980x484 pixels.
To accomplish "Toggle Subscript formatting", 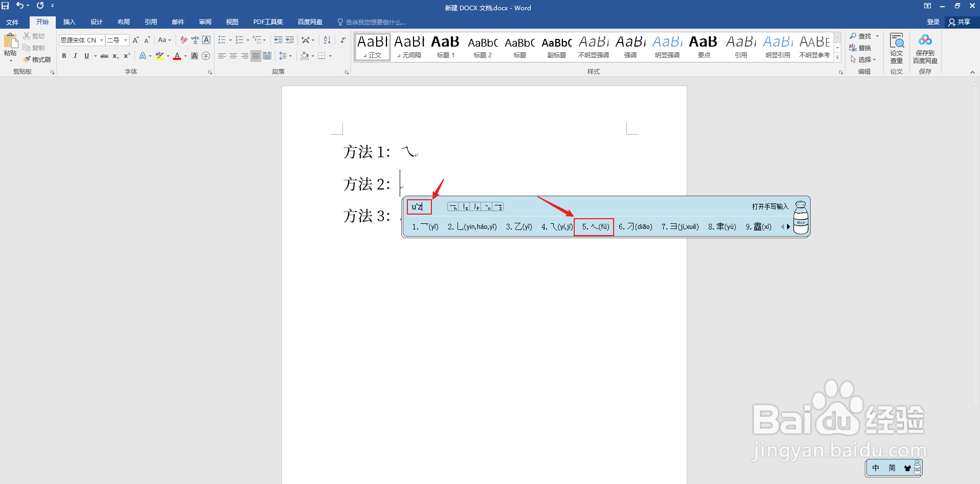I will [116, 56].
